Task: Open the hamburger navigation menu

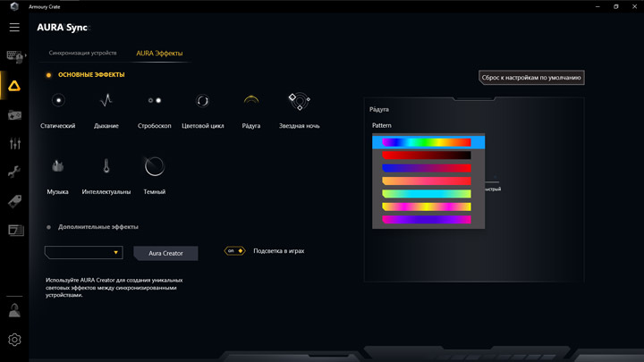Action: [x=14, y=28]
